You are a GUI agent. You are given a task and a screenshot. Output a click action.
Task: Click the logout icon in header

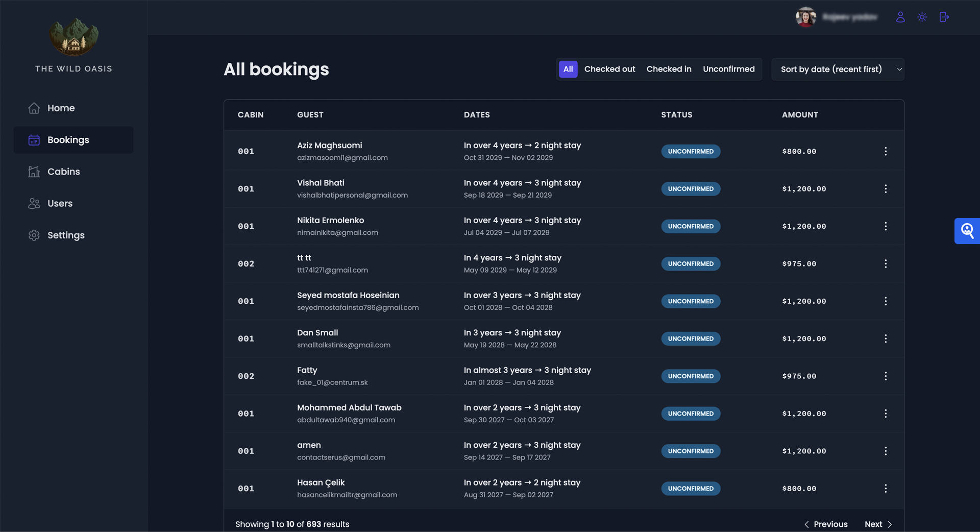click(x=944, y=17)
